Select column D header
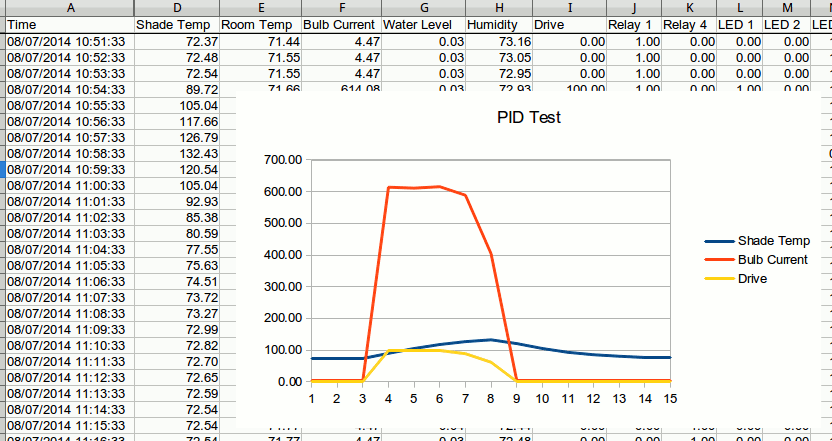The image size is (832, 441). [177, 7]
